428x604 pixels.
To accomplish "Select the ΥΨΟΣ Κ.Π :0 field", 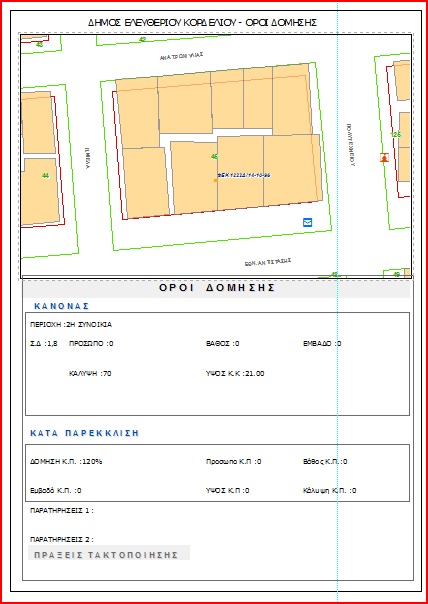I will [228, 491].
